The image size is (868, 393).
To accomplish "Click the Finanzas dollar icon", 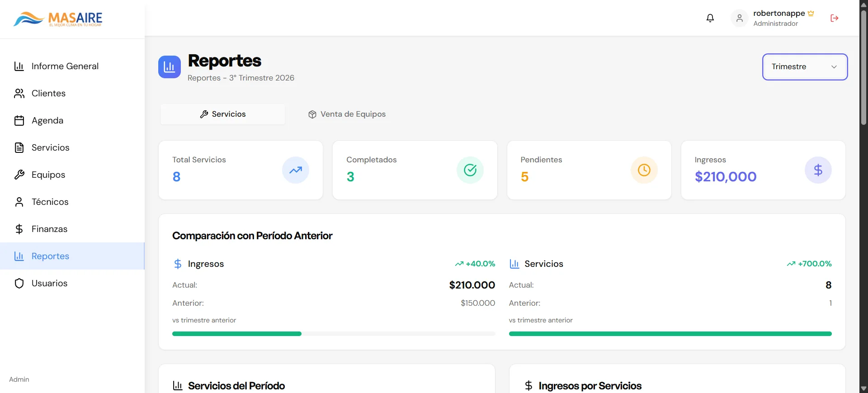I will click(x=19, y=229).
